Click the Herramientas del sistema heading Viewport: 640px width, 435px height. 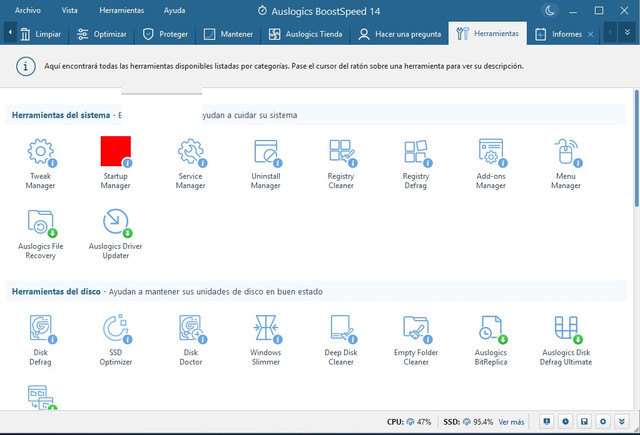click(x=61, y=115)
